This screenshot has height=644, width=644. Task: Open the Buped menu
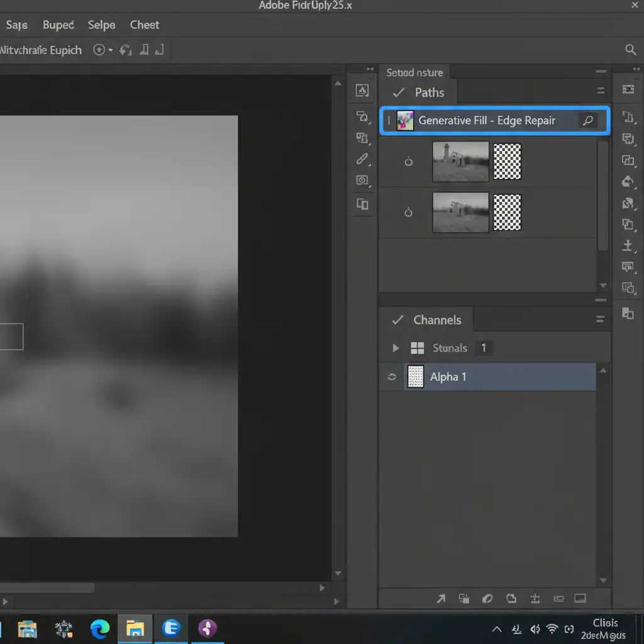tap(58, 25)
